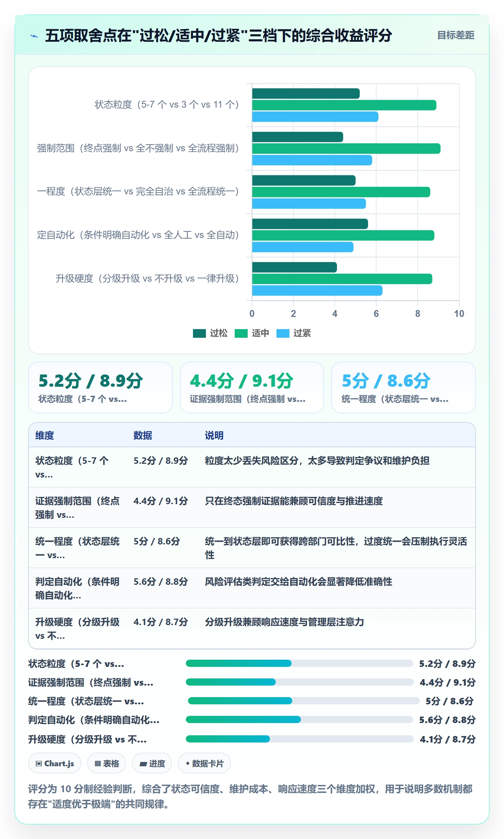Click the 过紧 bar for 强制范围 in chart
Screen dimensions: 504x839
click(x=312, y=160)
